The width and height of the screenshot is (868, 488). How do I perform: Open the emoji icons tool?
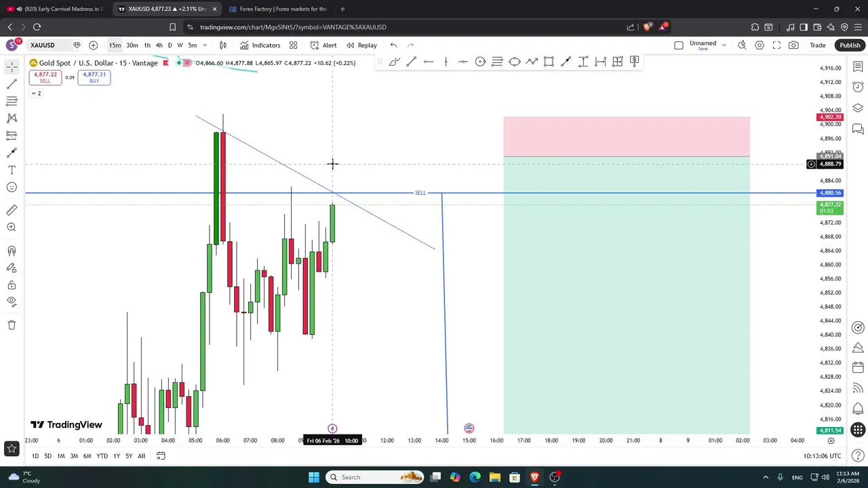12,188
